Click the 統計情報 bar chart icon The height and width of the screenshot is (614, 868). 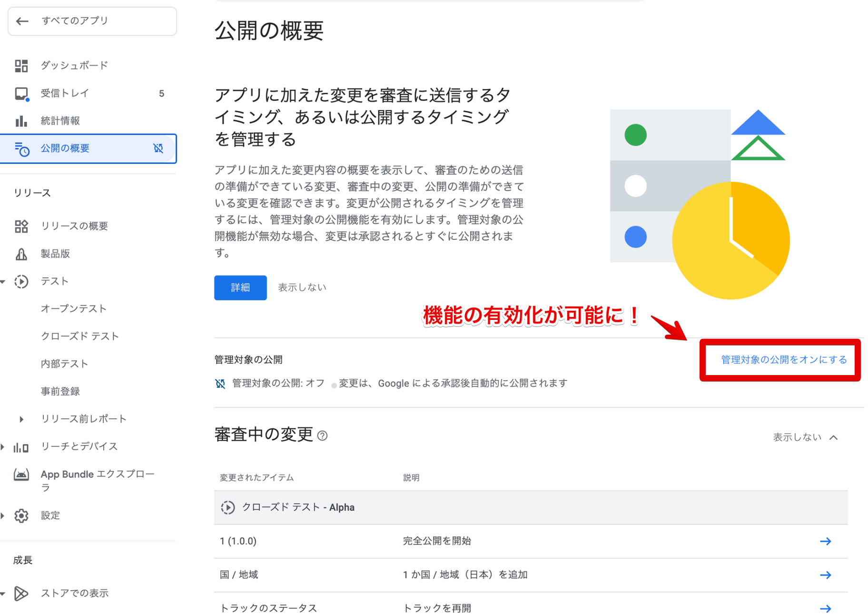click(x=21, y=121)
